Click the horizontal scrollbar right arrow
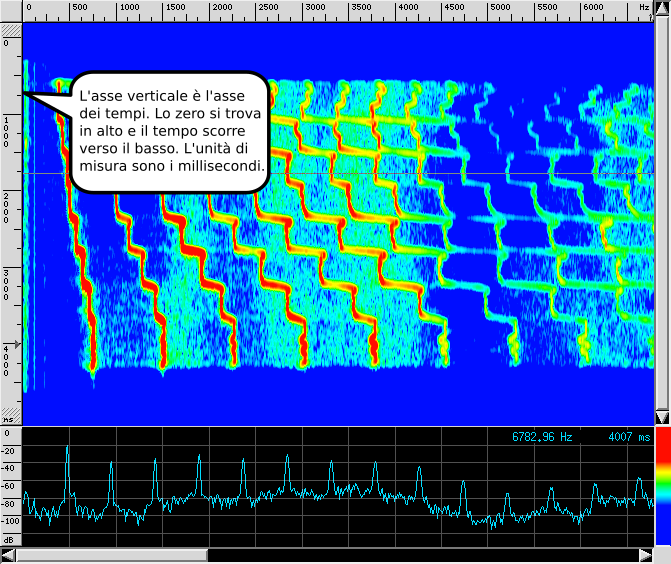671x564 pixels. pyautogui.click(x=646, y=555)
